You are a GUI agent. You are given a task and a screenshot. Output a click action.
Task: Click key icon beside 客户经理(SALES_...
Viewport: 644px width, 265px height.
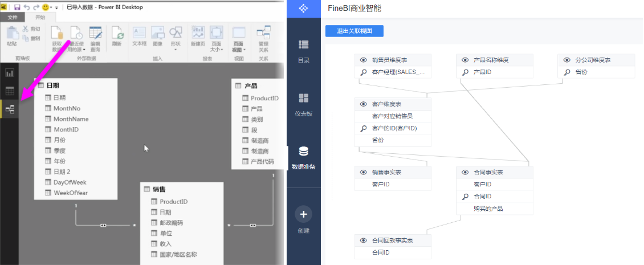[x=363, y=72]
